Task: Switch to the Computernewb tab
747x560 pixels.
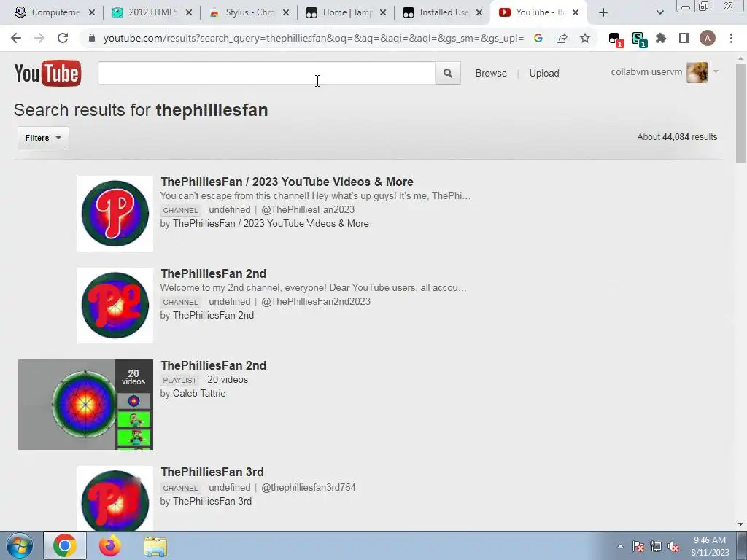Action: coord(54,12)
